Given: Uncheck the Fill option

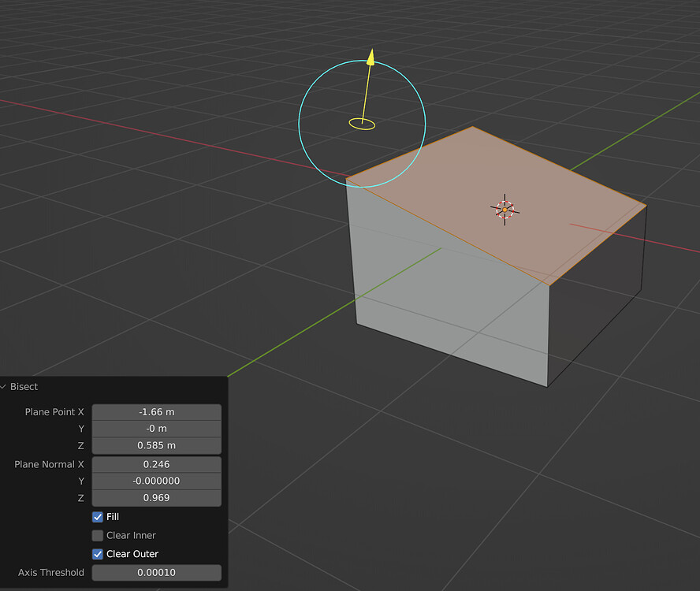Looking at the screenshot, I should click(x=99, y=516).
